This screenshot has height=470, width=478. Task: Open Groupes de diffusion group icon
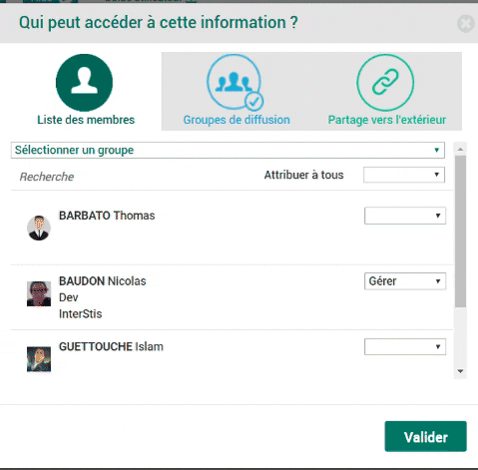(x=234, y=82)
